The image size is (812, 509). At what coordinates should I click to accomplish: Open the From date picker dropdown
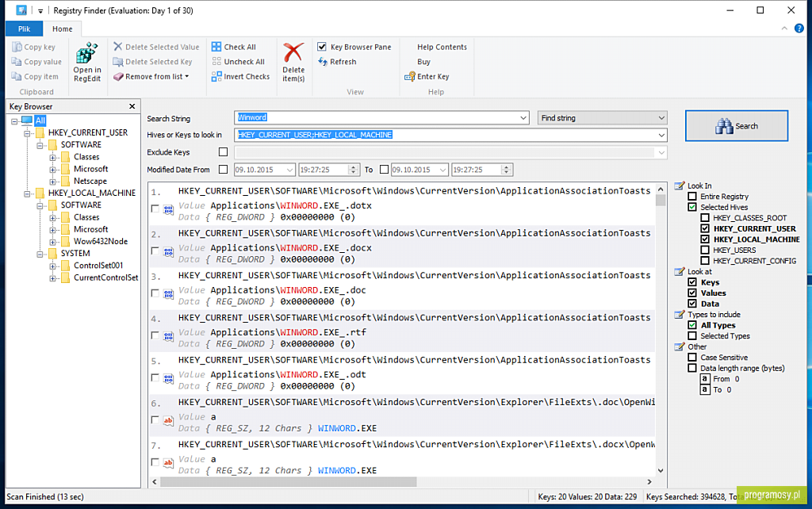tap(289, 170)
